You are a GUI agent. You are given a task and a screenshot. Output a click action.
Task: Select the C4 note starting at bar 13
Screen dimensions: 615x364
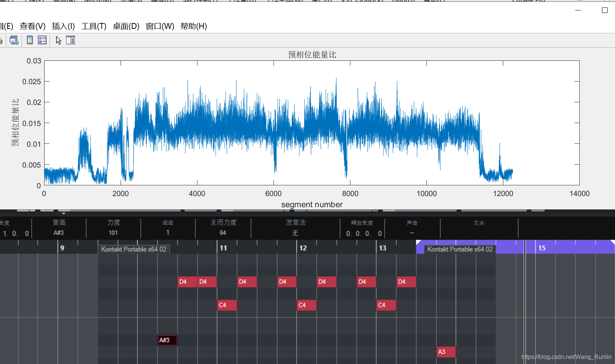(386, 305)
